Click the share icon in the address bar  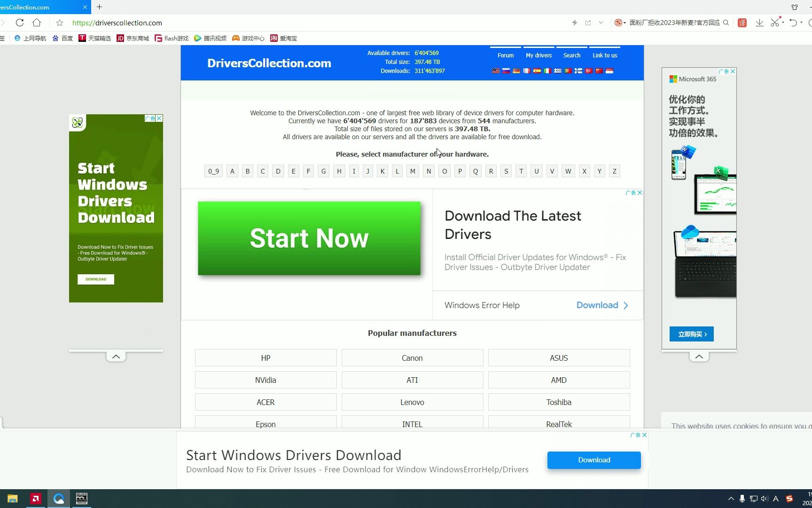tap(588, 23)
